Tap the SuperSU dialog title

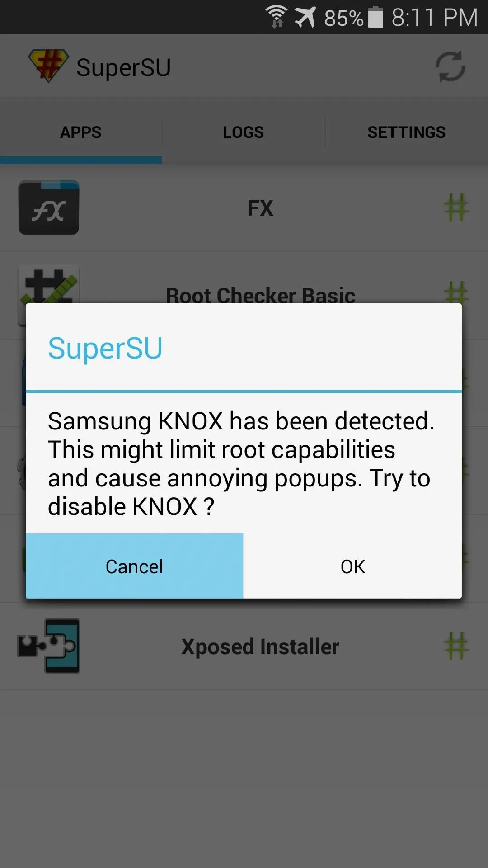[105, 349]
